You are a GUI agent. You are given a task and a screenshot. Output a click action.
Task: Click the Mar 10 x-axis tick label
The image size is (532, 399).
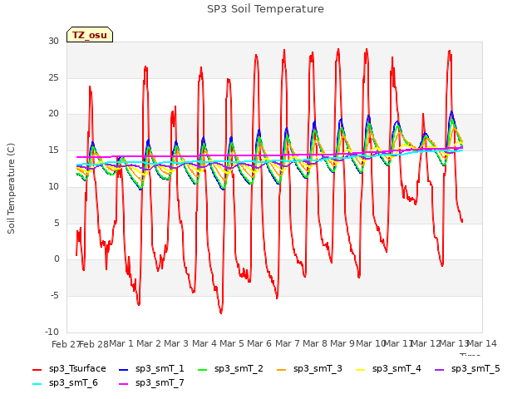pos(371,343)
